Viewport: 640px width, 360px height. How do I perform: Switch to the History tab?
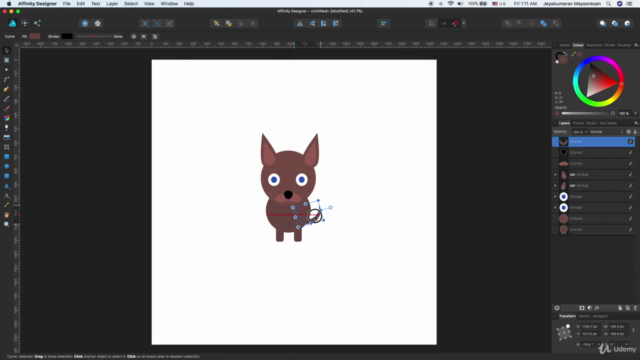click(x=584, y=316)
